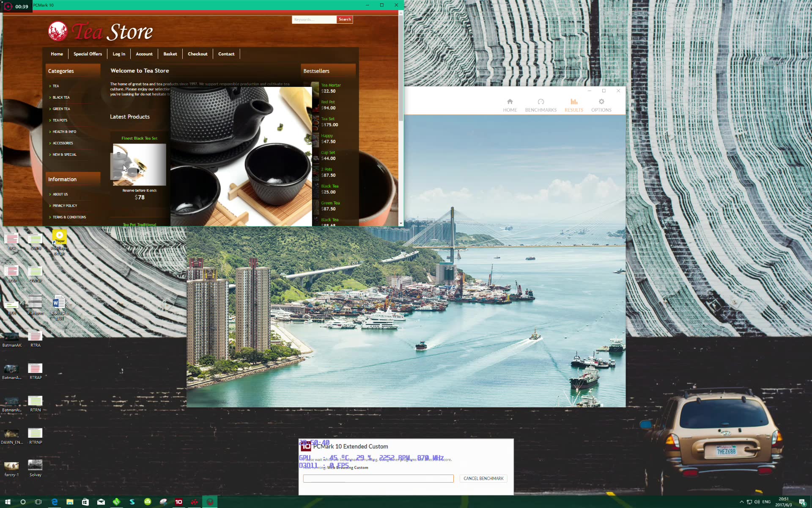This screenshot has height=508, width=812.
Task: Open the NEW & SPECIAL category link
Action: coord(64,155)
